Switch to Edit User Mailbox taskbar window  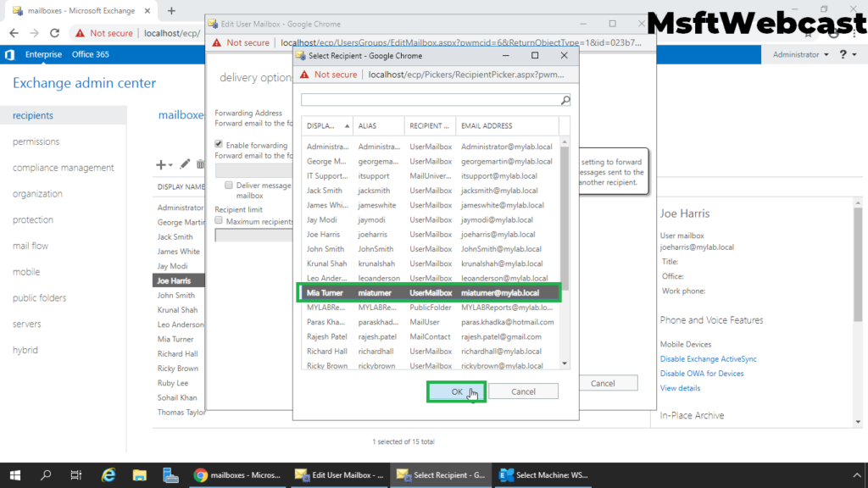point(339,475)
